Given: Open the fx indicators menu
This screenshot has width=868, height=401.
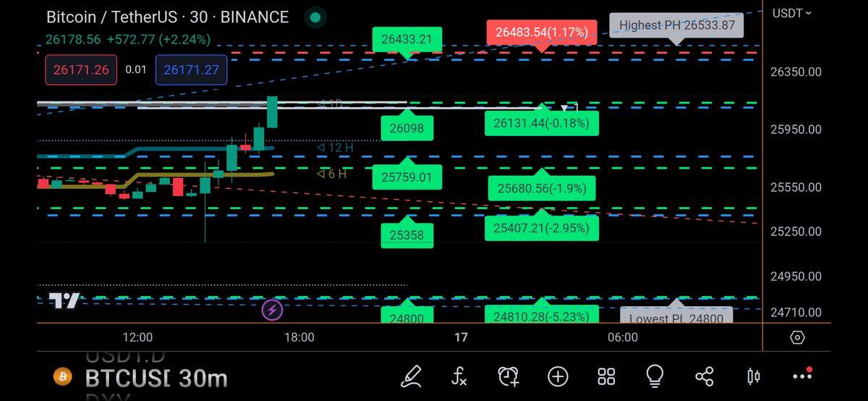Looking at the screenshot, I should click(459, 376).
